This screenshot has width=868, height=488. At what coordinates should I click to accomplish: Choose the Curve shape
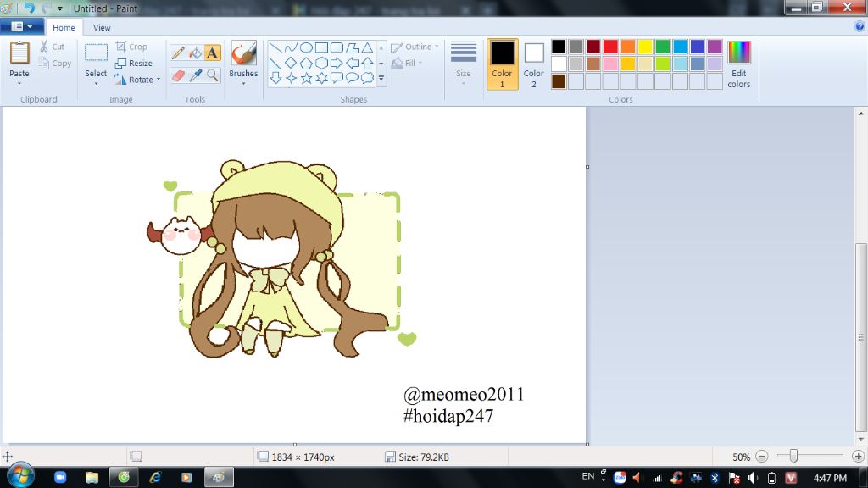[x=291, y=48]
